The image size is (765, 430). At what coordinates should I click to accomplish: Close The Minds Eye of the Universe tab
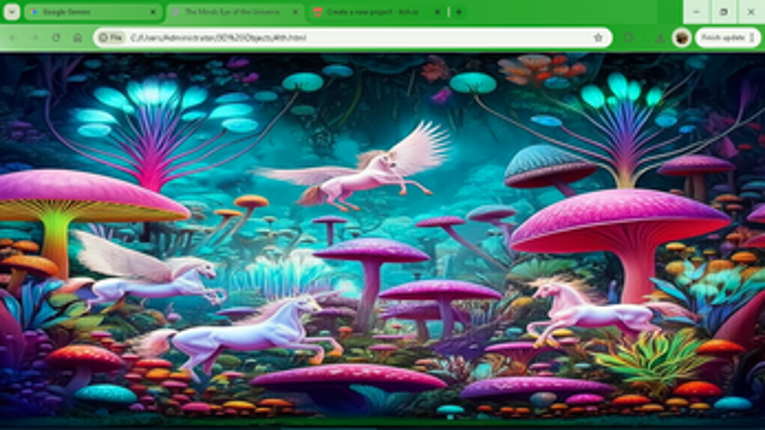pyautogui.click(x=296, y=12)
